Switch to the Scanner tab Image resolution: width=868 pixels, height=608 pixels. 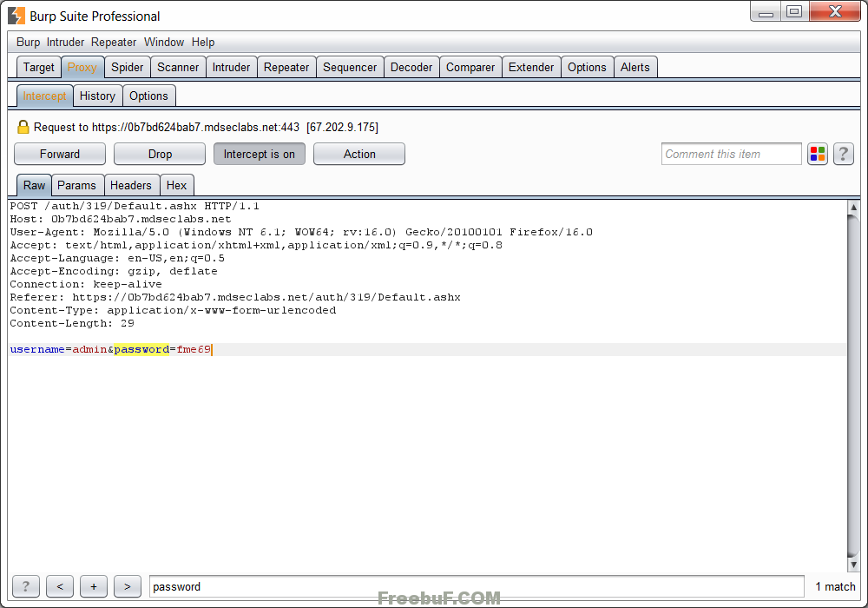click(x=178, y=67)
